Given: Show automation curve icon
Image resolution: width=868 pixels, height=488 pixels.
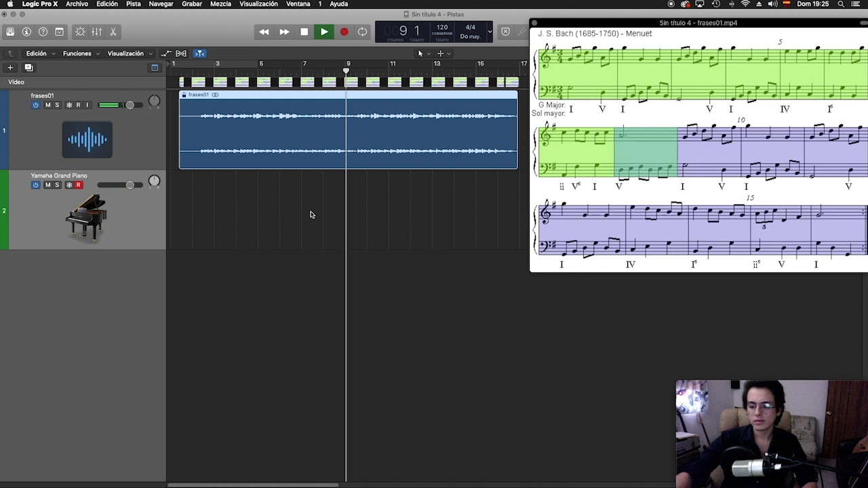Looking at the screenshot, I should coord(166,54).
